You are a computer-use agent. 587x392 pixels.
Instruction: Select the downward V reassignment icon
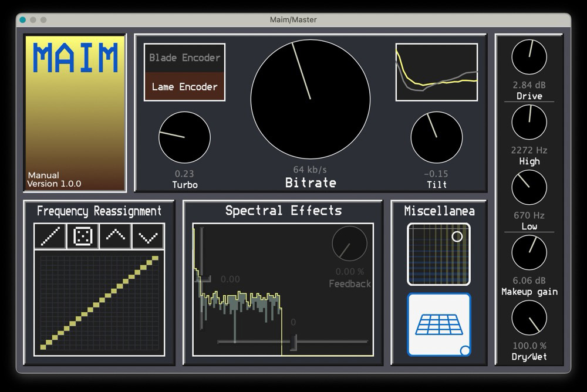pos(148,236)
